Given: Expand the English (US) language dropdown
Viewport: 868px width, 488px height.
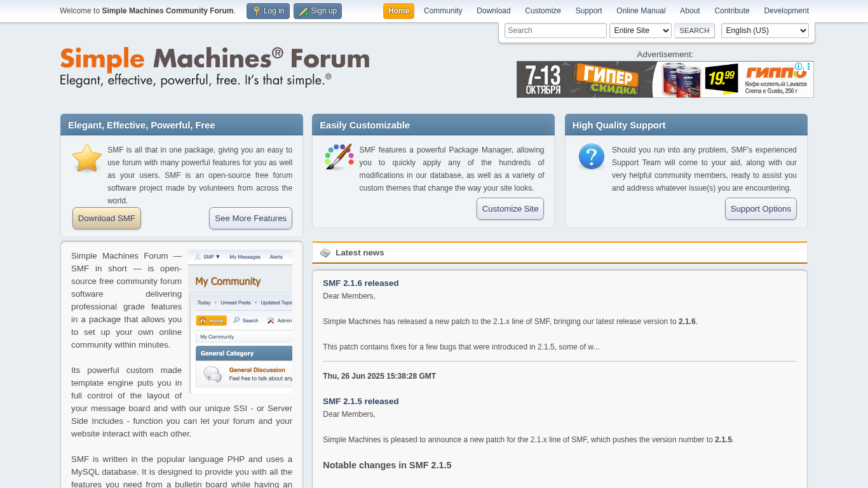Looking at the screenshot, I should pyautogui.click(x=765, y=30).
